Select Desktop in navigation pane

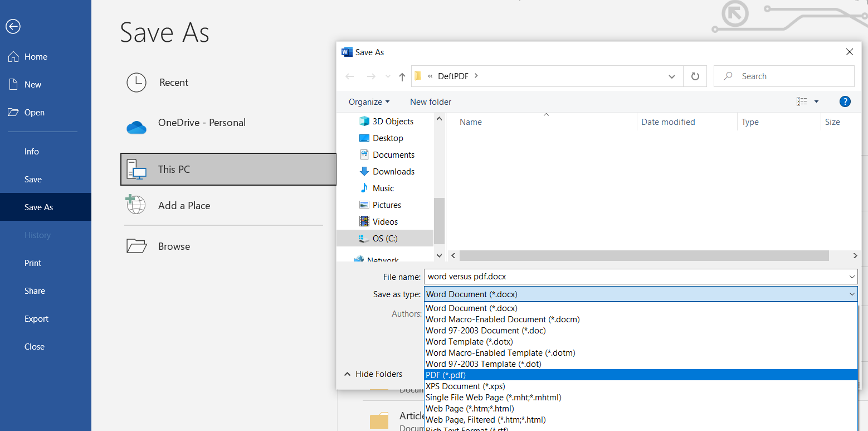pyautogui.click(x=381, y=138)
